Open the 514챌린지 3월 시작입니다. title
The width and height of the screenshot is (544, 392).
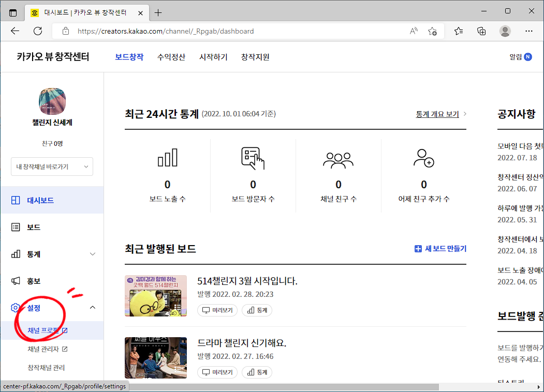pos(247,281)
